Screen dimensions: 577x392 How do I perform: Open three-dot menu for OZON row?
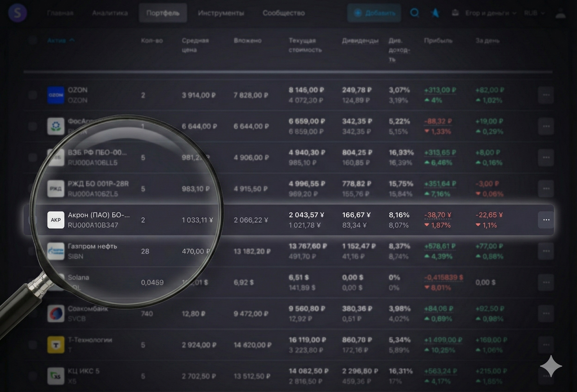[546, 95]
